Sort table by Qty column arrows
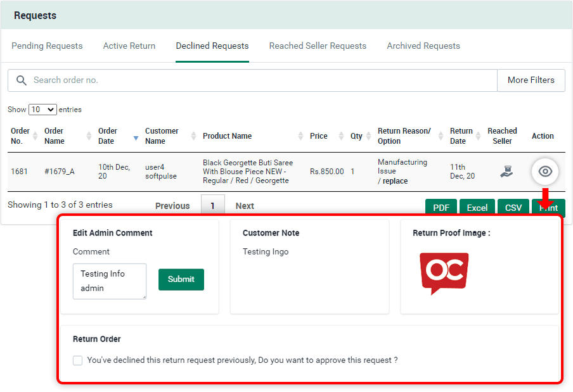The image size is (573, 392). (369, 136)
